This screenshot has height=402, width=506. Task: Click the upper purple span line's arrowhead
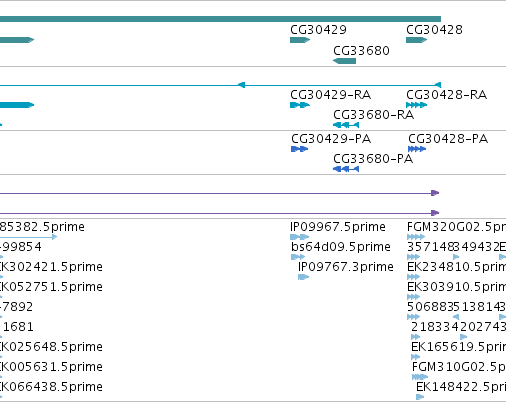pyautogui.click(x=435, y=193)
